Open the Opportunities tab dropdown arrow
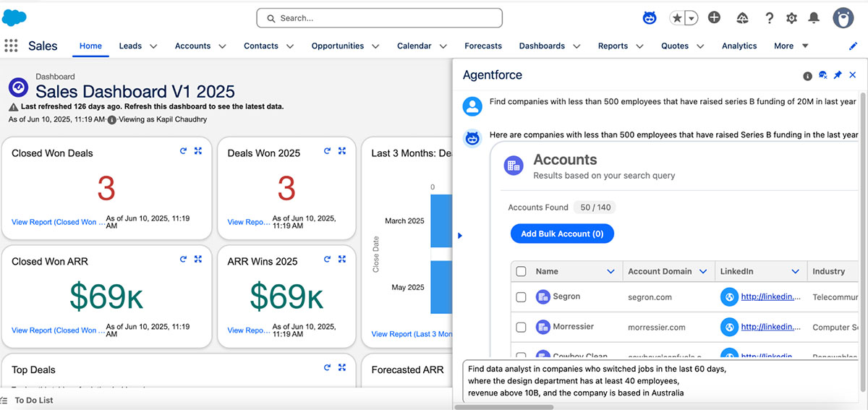The image size is (868, 410). point(375,46)
